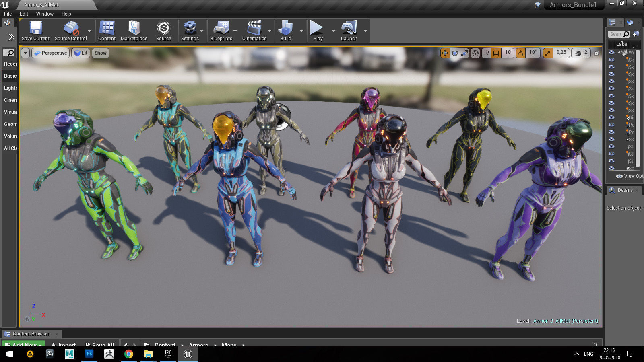Click the Show button in the viewport
This screenshot has width=644, height=362.
click(x=100, y=53)
